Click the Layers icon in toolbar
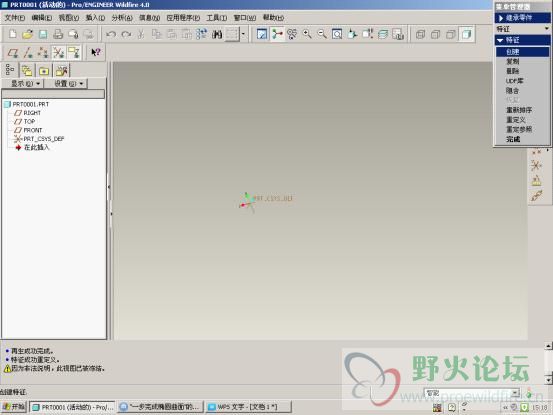The image size is (553, 415). [383, 34]
